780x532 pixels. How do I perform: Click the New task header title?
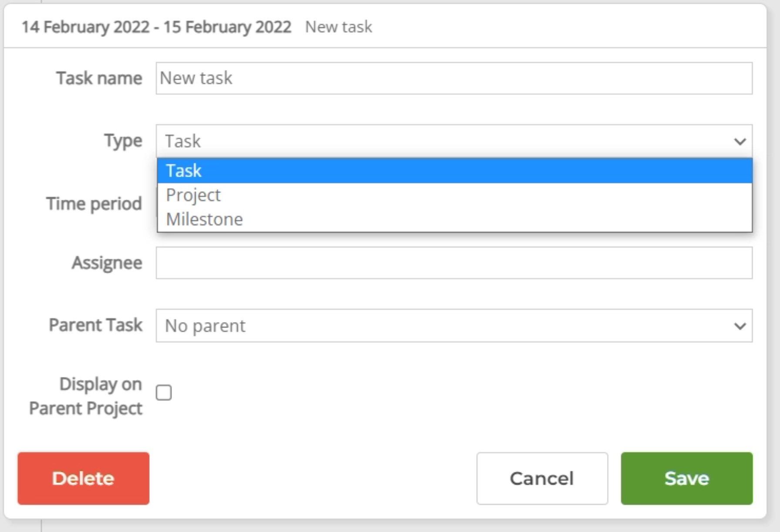[x=338, y=27]
